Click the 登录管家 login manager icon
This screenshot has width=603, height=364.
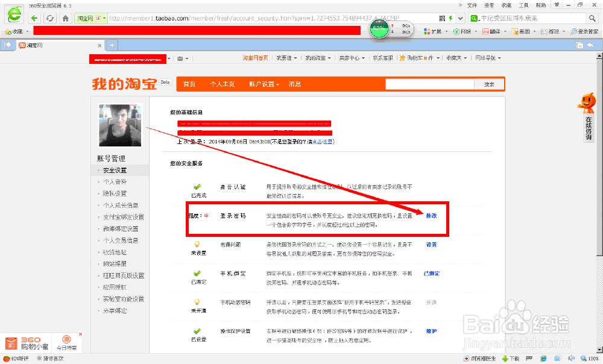coord(584,31)
